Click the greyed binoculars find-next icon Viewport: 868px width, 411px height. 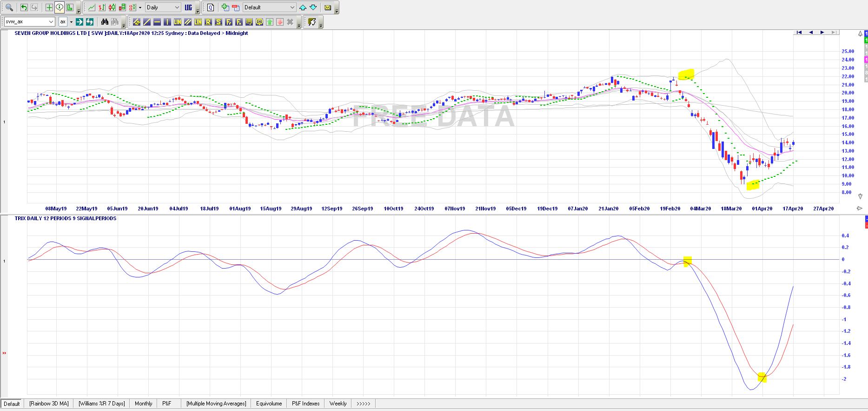(x=115, y=22)
